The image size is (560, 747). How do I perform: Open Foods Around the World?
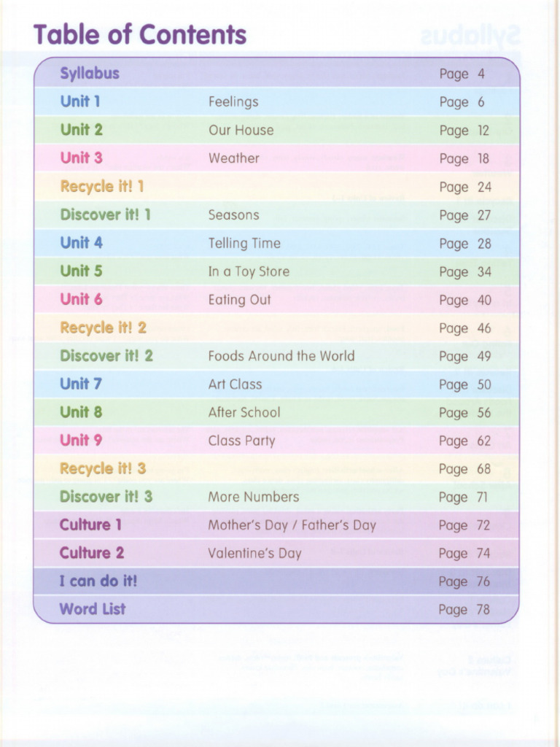coord(281,356)
